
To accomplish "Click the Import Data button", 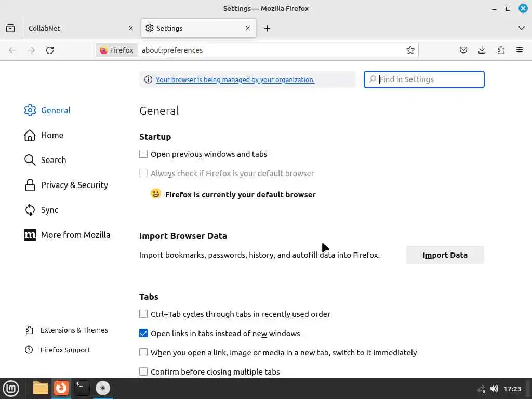I will [x=445, y=255].
